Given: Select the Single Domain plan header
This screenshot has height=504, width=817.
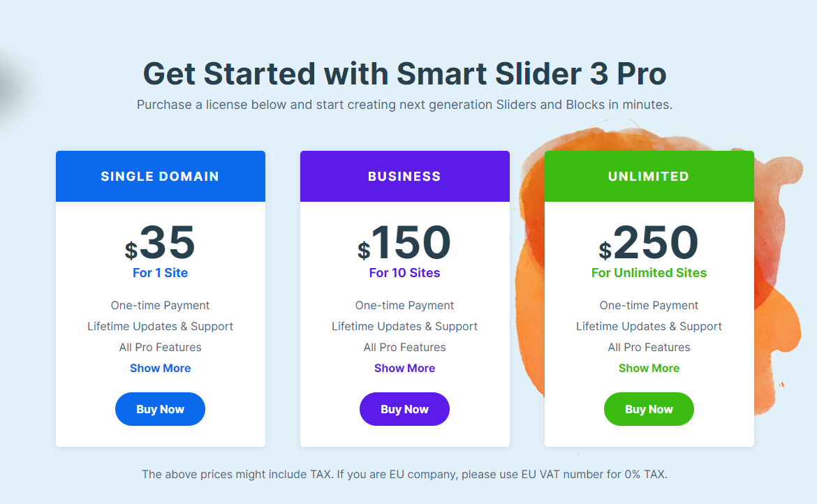Looking at the screenshot, I should click(161, 177).
